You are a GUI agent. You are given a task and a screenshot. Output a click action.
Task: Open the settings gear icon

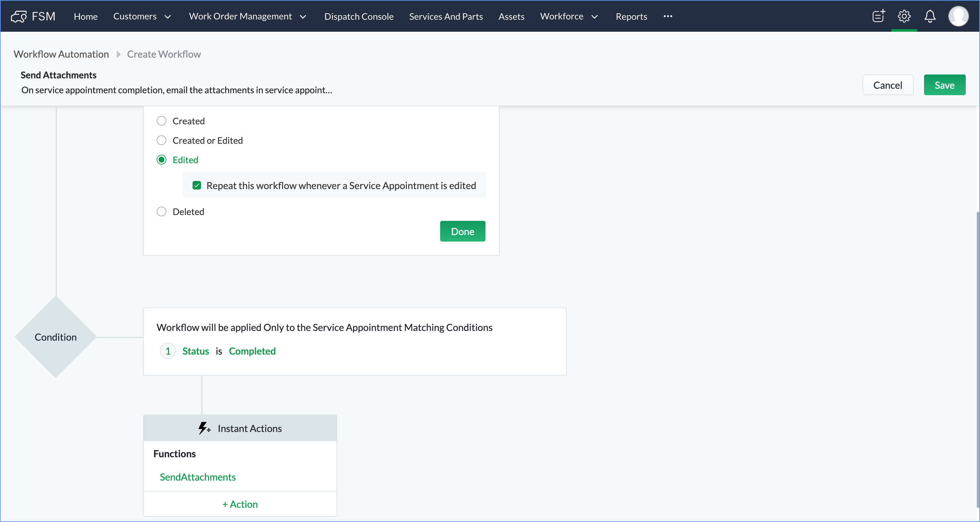pos(904,17)
